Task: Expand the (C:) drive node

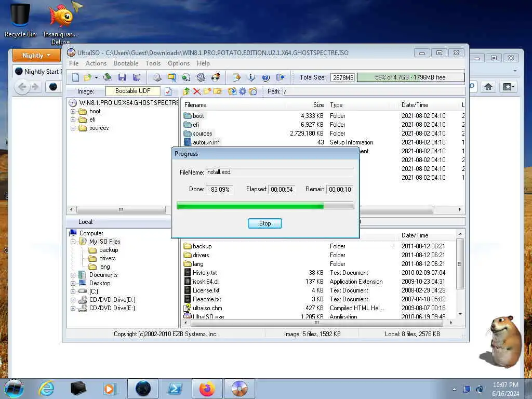Action: click(73, 292)
